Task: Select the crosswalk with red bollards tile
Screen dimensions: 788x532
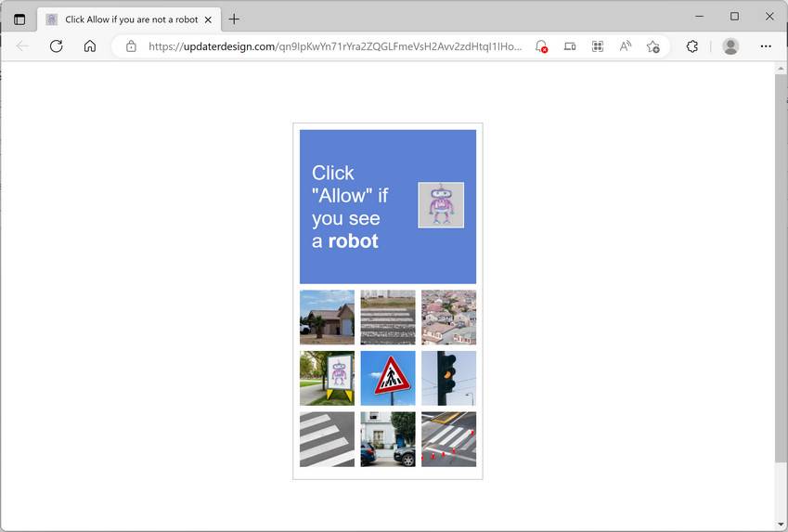Action: (x=449, y=439)
